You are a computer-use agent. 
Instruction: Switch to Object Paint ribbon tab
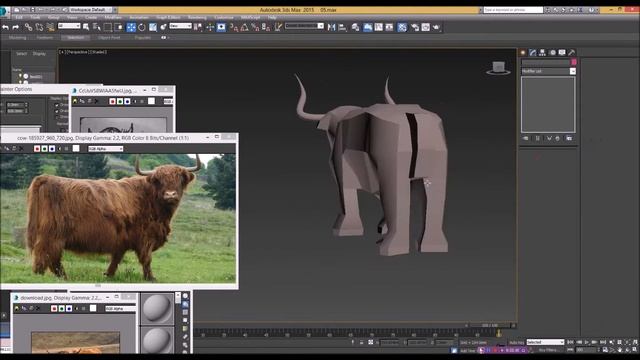pos(109,38)
